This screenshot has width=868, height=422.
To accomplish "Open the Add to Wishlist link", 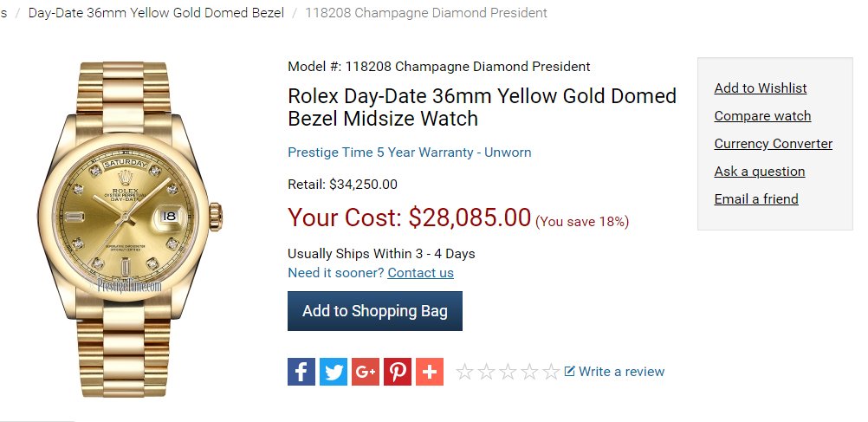I will click(760, 88).
